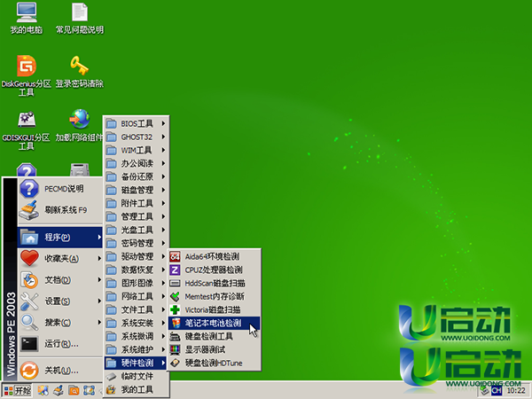Open the 文件工具 menu entry
Viewport: 532px width, 399px height.
136,309
